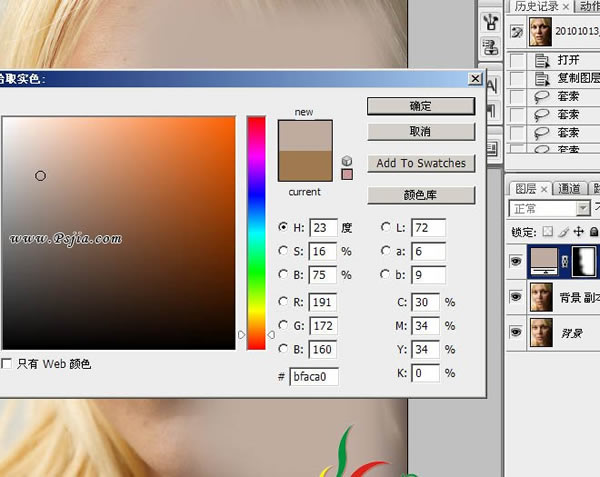Viewport: 600px width, 477px height.
Task: Click the hue slider's left arrow handle
Action: [241, 335]
